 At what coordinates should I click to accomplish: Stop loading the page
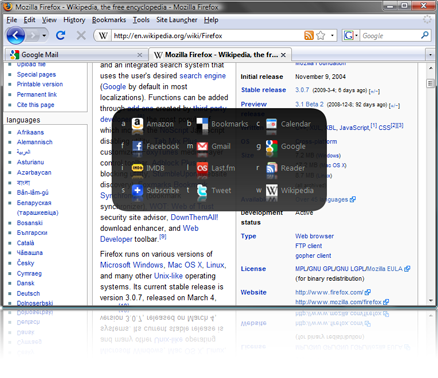[81, 35]
